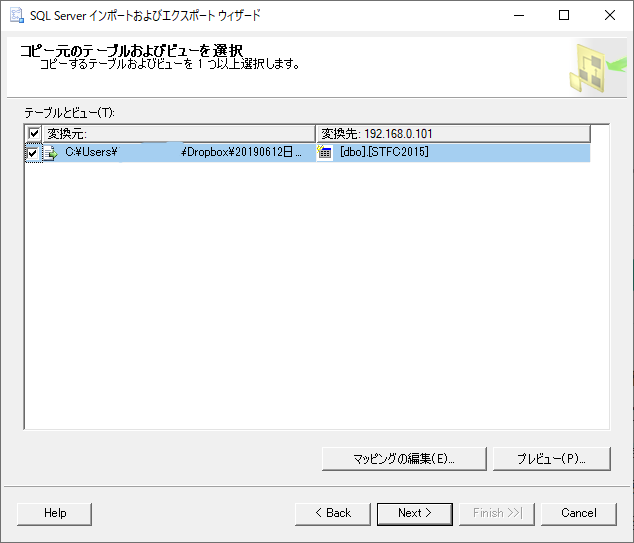Toggle the select-all checkbox in the 変換元 header
Viewport: 634px width, 543px height.
pyautogui.click(x=34, y=134)
